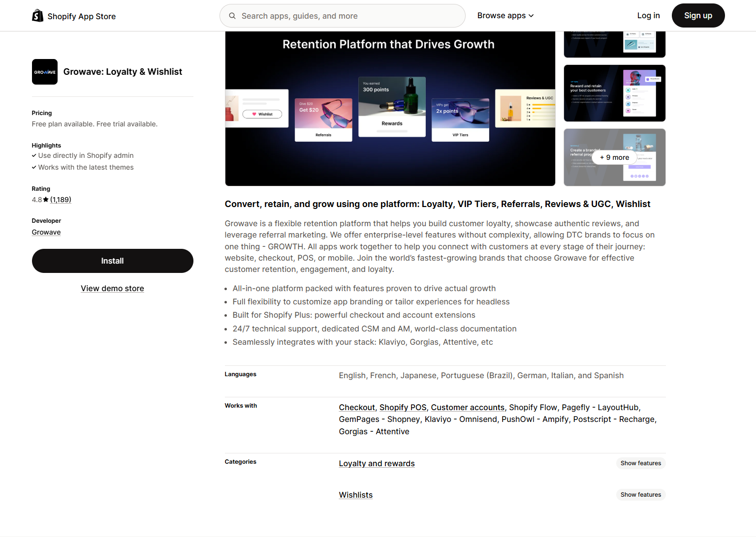Open the Customer accounts link

[x=468, y=408]
